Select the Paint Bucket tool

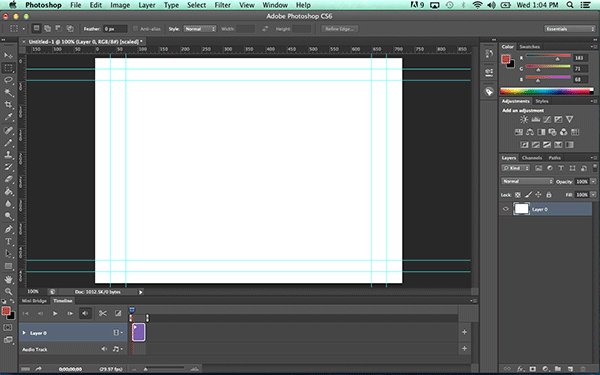coord(8,191)
